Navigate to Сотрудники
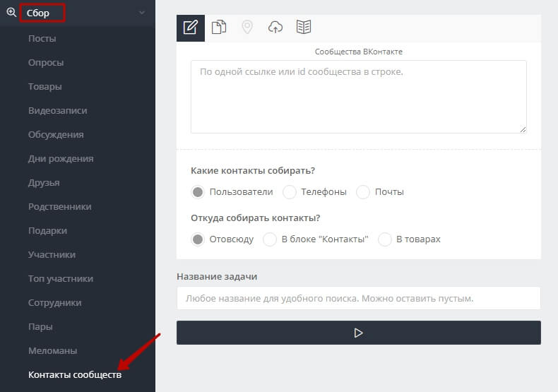558x392 pixels. click(x=55, y=303)
